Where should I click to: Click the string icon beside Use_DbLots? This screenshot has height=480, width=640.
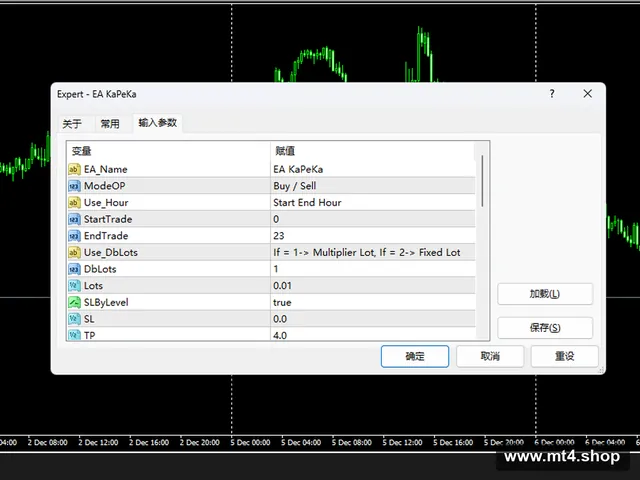pyautogui.click(x=74, y=252)
